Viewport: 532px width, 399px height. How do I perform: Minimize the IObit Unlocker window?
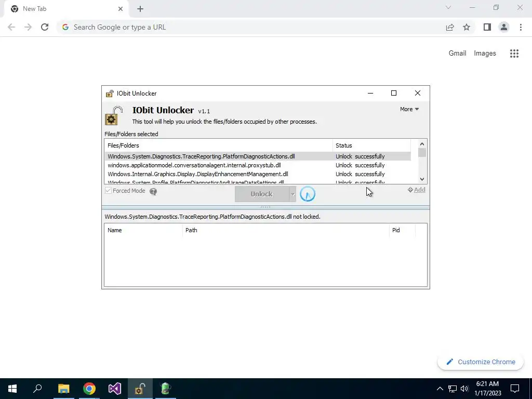click(370, 93)
